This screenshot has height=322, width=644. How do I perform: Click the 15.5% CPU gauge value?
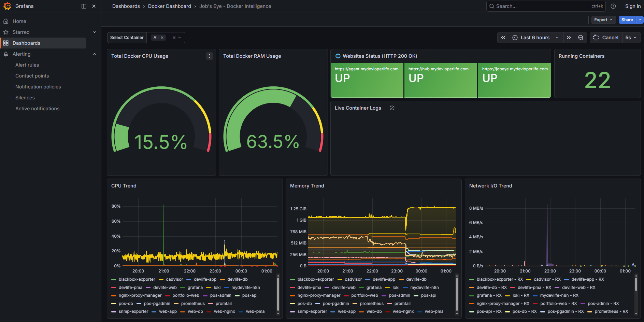tap(161, 142)
